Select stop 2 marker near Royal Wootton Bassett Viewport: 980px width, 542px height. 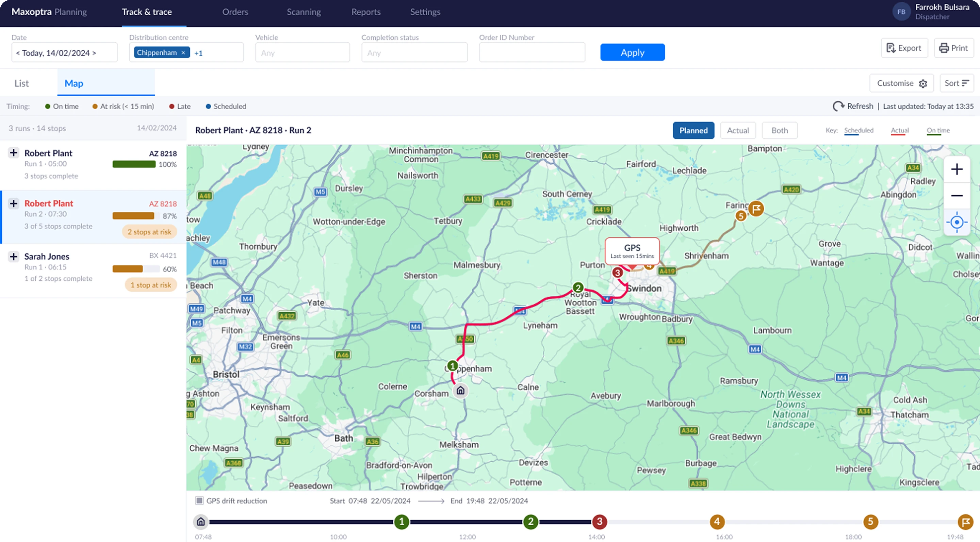[x=578, y=288]
